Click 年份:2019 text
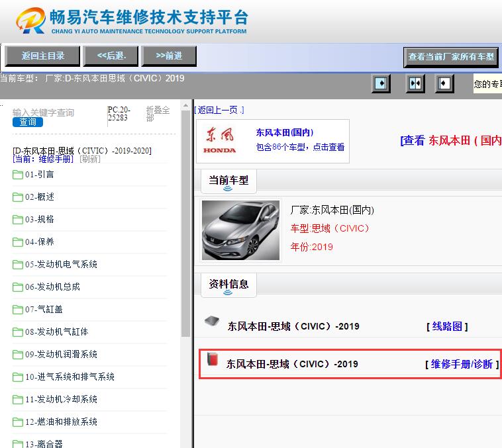This screenshot has width=502, height=448. point(311,247)
